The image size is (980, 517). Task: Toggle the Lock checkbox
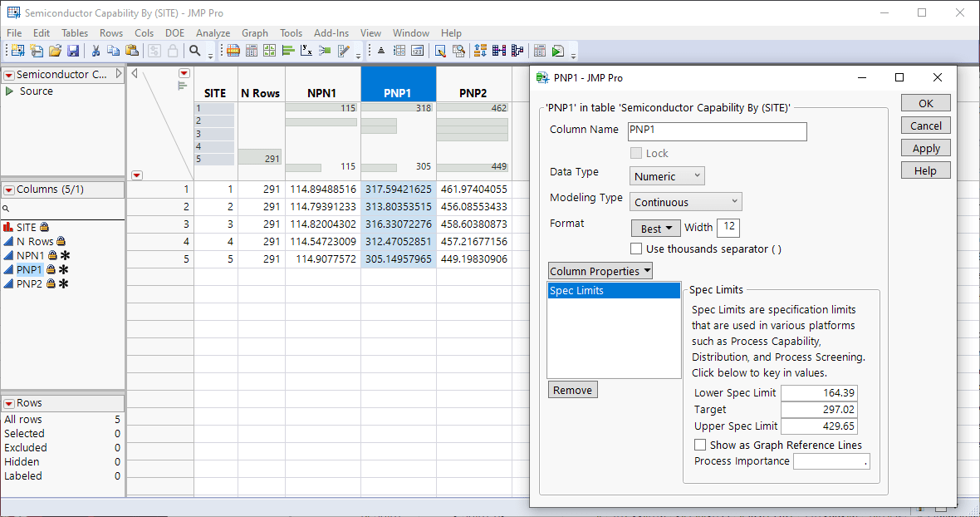pos(636,153)
